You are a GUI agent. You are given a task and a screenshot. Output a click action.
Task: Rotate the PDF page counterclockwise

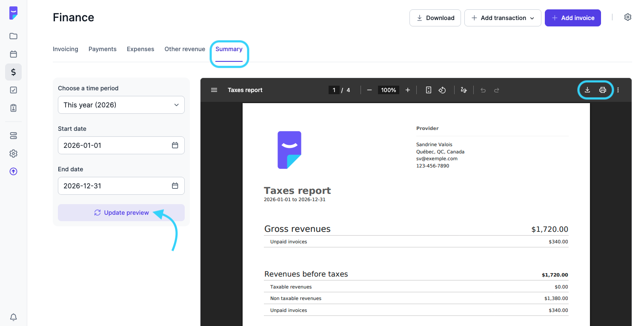point(442,90)
